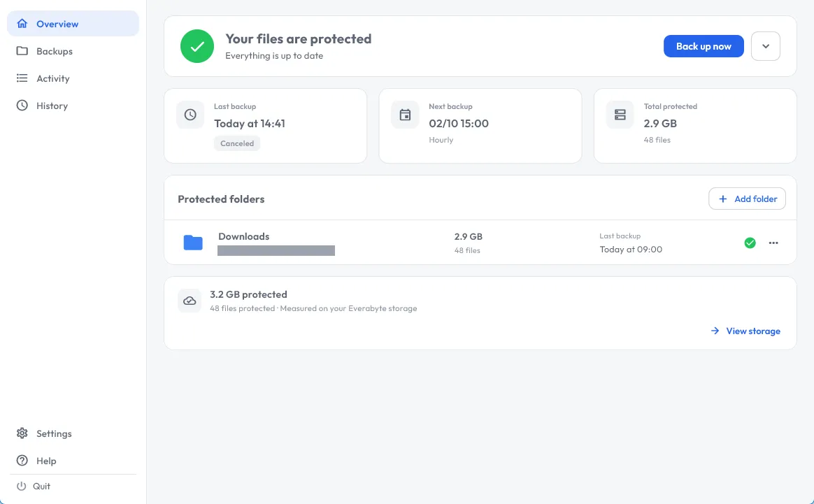Click the Activity list icon
The height and width of the screenshot is (504, 814).
[x=22, y=78]
